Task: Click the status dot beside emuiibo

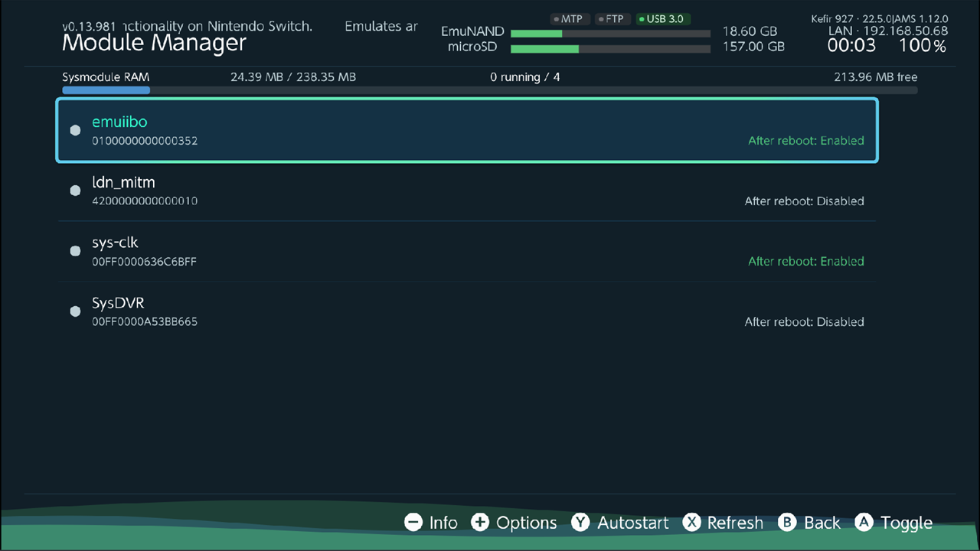Action: (75, 130)
